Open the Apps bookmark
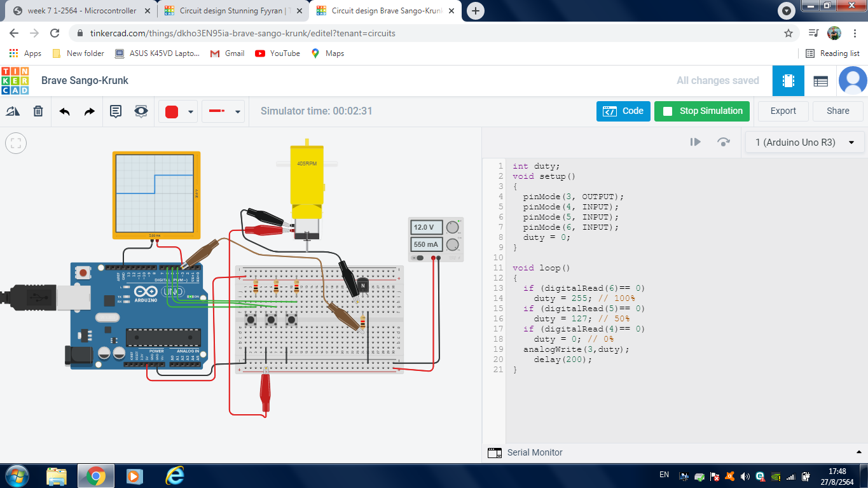The height and width of the screenshot is (488, 868). coord(25,53)
